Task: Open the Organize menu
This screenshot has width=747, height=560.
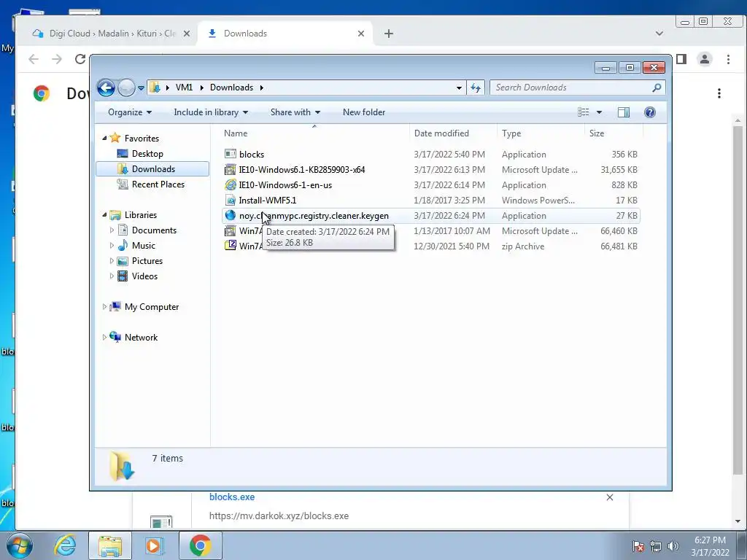Action: point(130,112)
